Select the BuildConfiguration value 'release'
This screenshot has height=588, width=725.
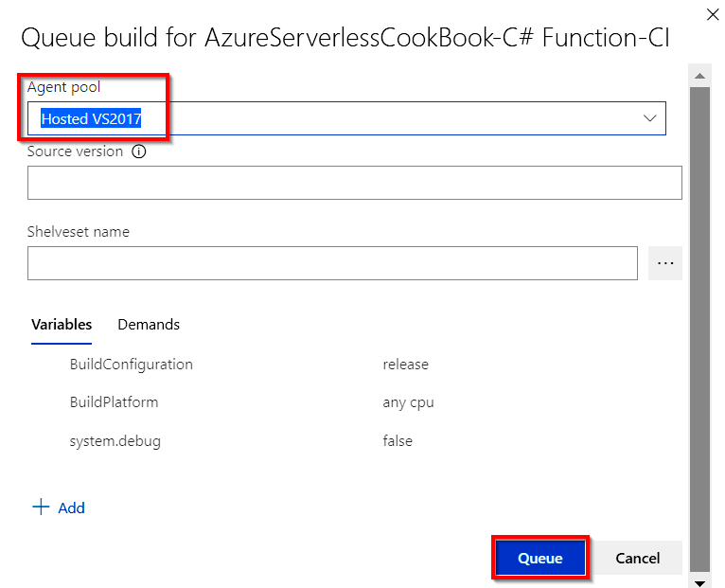(405, 365)
